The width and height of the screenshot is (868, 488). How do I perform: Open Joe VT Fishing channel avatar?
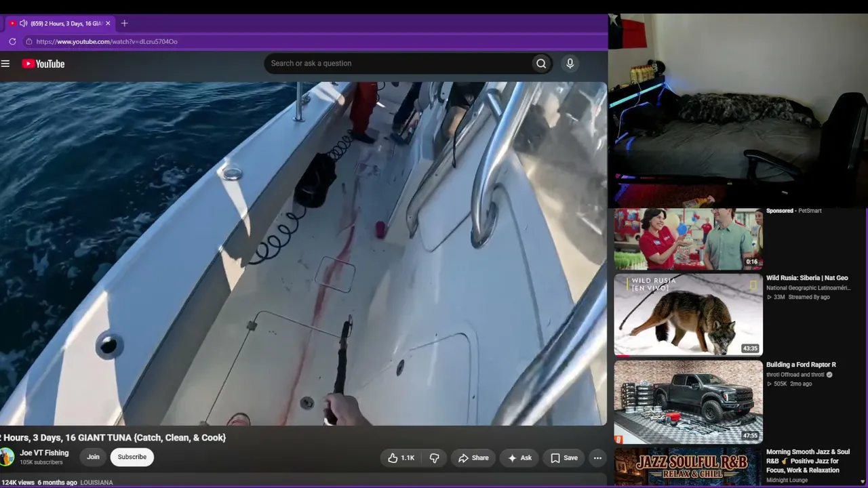[x=7, y=457]
